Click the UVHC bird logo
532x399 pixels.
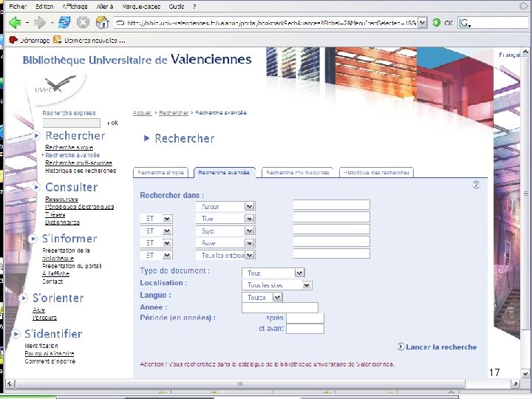[x=57, y=86]
